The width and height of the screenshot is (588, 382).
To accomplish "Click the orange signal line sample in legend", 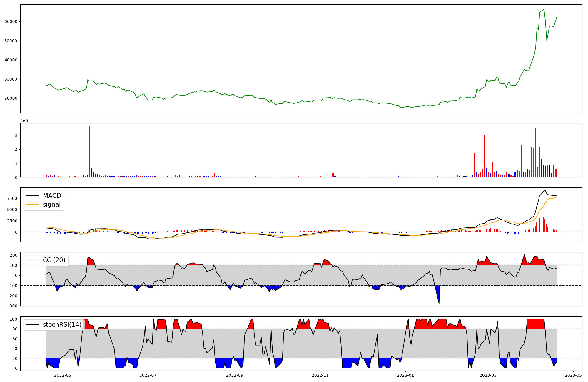I will (32, 205).
